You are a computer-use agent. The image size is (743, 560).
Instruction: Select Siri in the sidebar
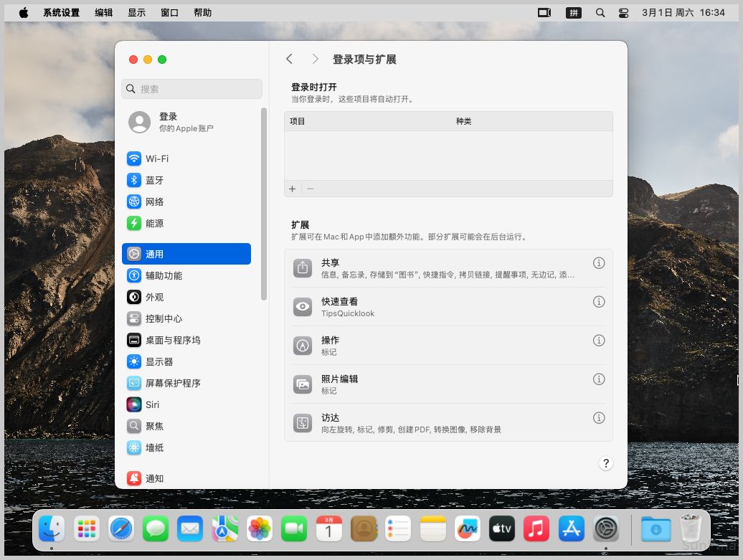pyautogui.click(x=152, y=404)
